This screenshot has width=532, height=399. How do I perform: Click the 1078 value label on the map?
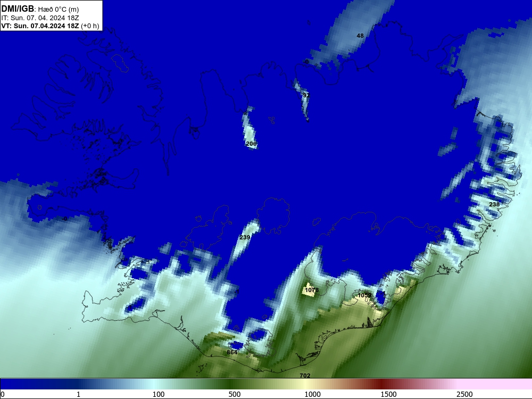point(312,290)
